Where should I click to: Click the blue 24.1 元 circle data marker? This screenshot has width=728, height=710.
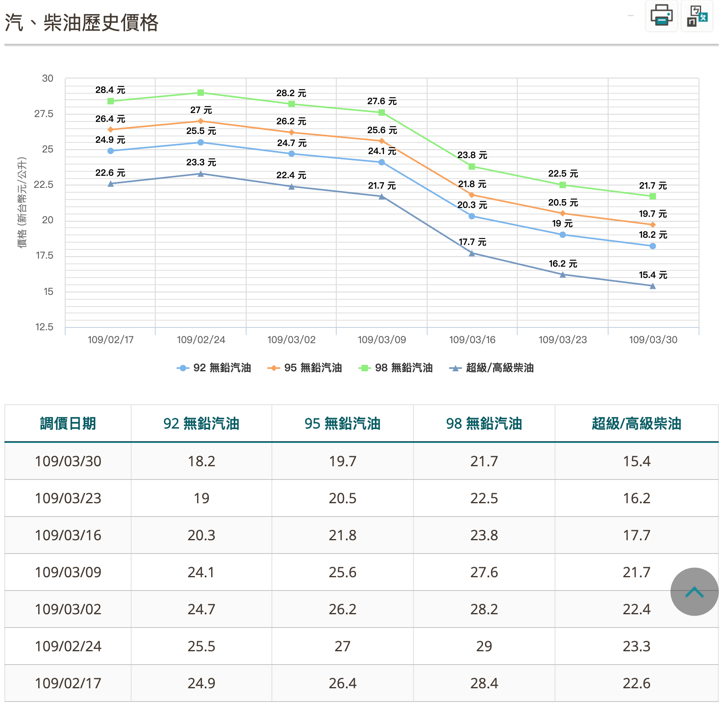click(x=382, y=162)
